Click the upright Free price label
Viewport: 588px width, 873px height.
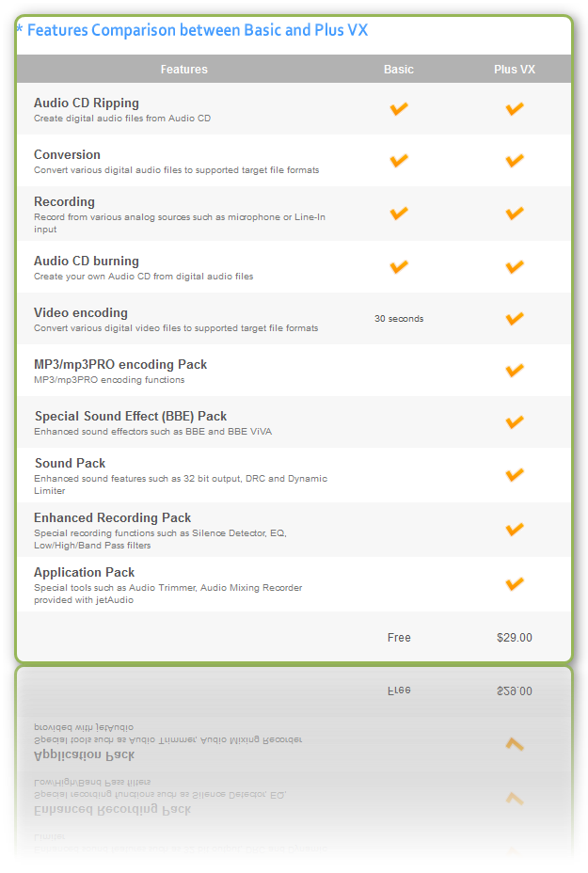point(399,638)
